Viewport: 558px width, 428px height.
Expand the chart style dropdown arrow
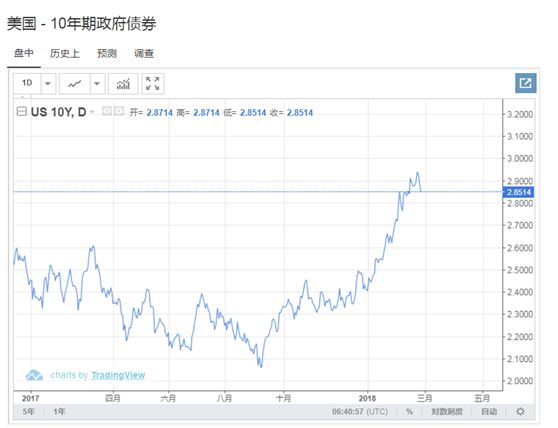(97, 84)
